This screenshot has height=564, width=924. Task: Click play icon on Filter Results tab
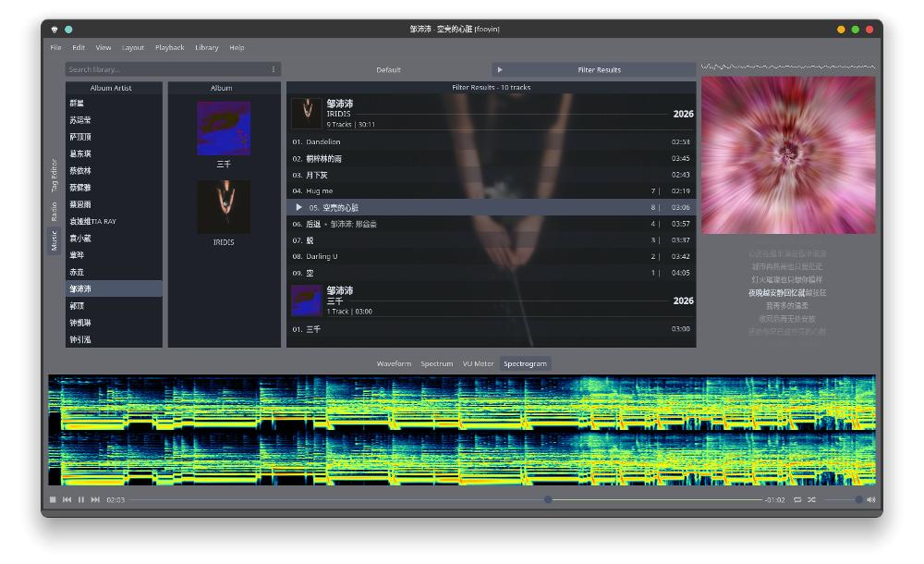tap(500, 69)
